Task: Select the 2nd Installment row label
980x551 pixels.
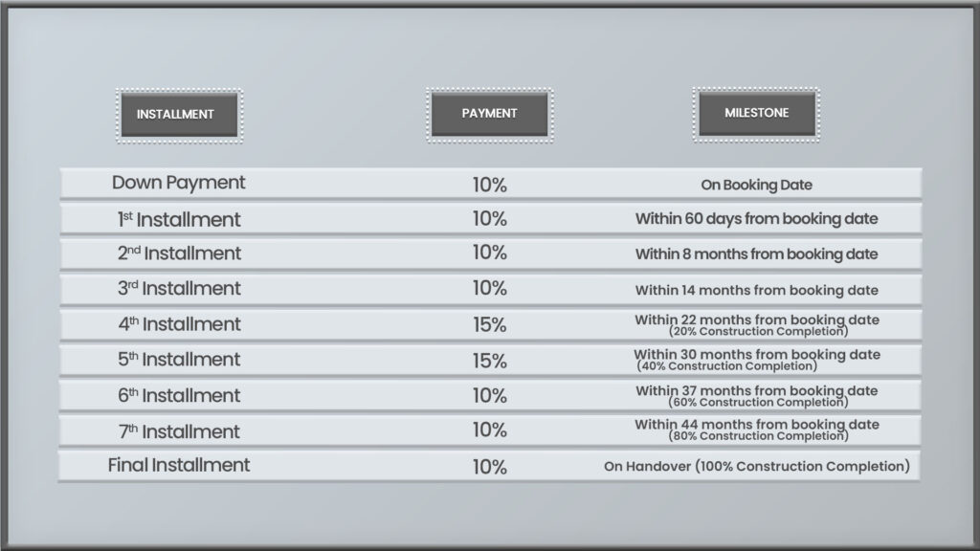Action: click(x=179, y=253)
